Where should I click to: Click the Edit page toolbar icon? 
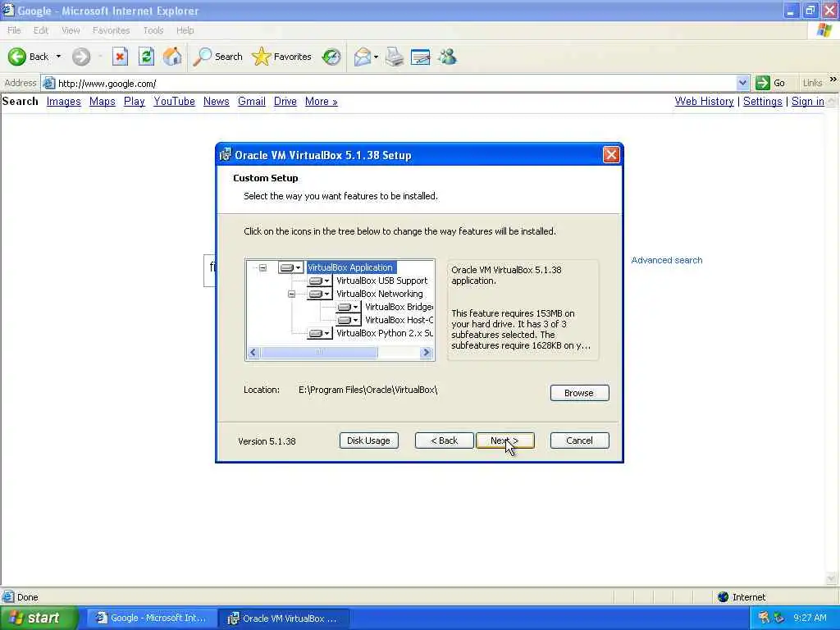click(x=421, y=57)
